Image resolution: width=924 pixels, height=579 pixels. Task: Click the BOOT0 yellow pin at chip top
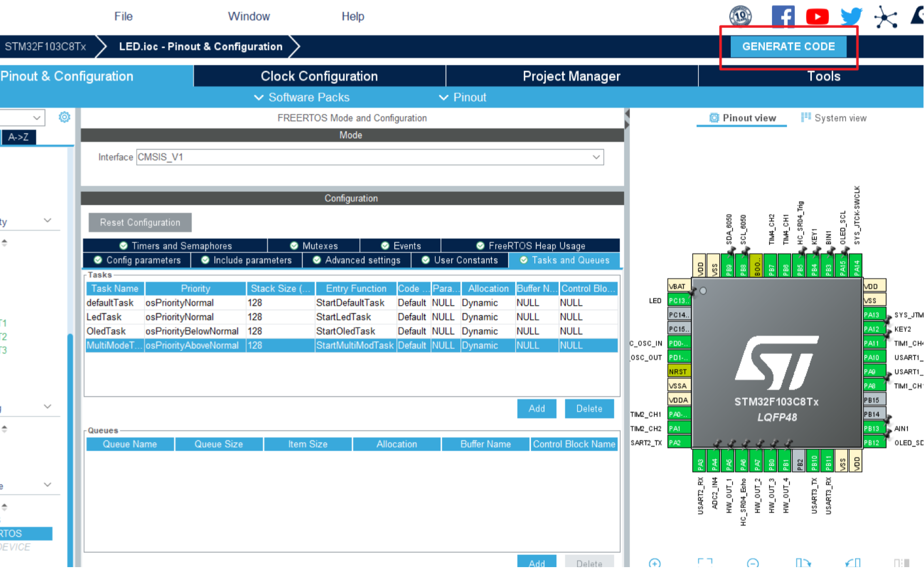757,265
